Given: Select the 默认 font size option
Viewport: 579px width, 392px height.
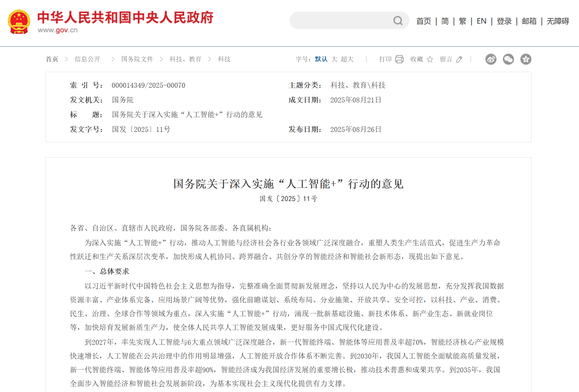Looking at the screenshot, I should coord(320,59).
